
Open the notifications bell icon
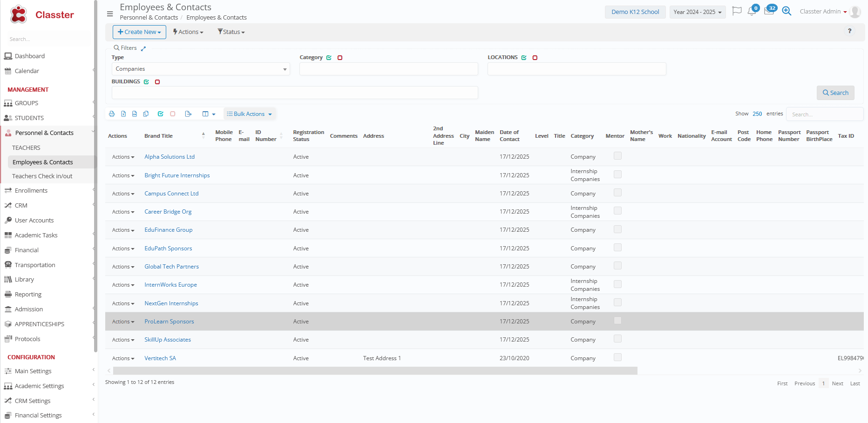click(x=752, y=12)
